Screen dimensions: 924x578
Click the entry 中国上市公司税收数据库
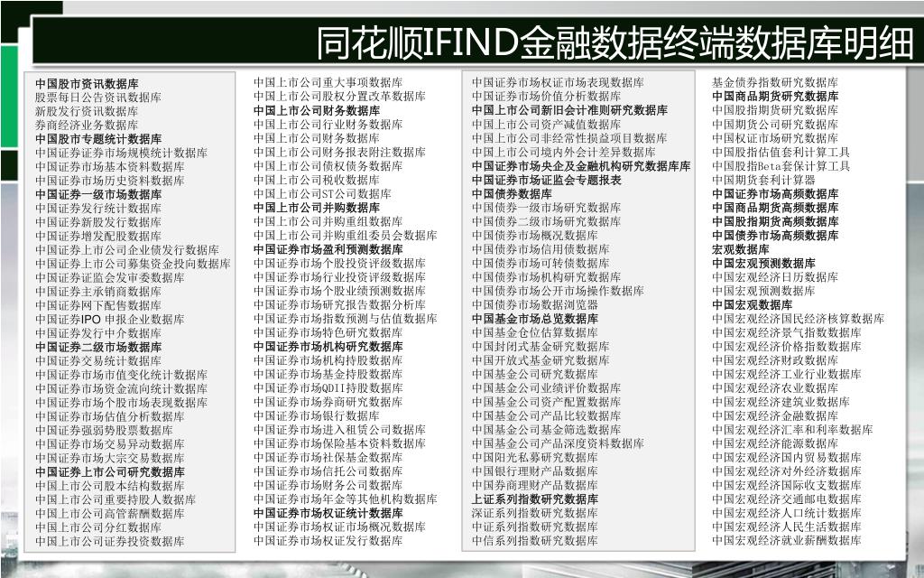317,180
